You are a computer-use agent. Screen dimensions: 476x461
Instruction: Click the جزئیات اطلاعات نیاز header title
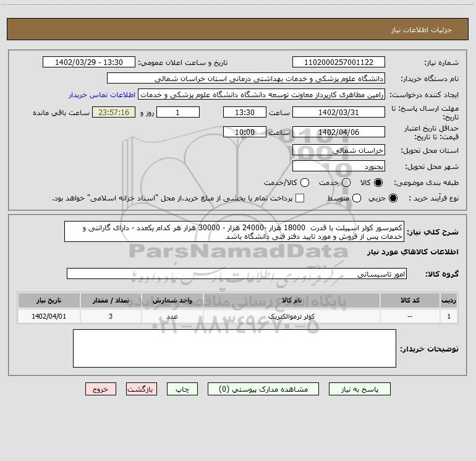coord(422,30)
